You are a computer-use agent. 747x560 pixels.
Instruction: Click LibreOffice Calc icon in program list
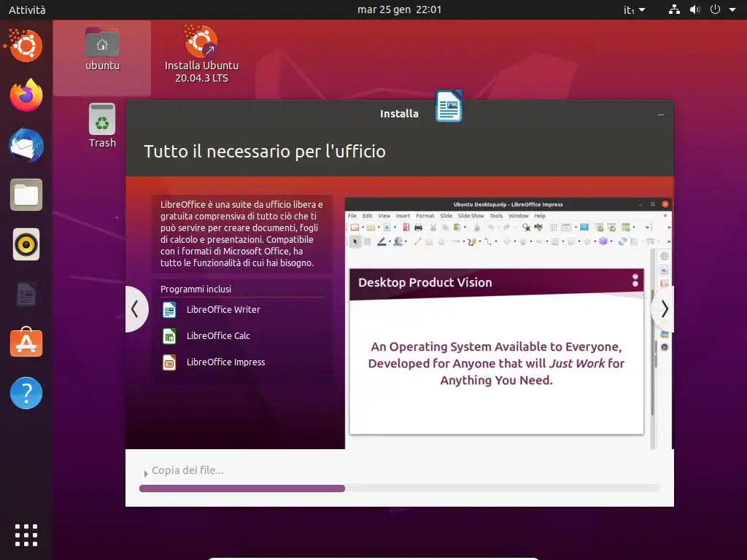pyautogui.click(x=169, y=335)
